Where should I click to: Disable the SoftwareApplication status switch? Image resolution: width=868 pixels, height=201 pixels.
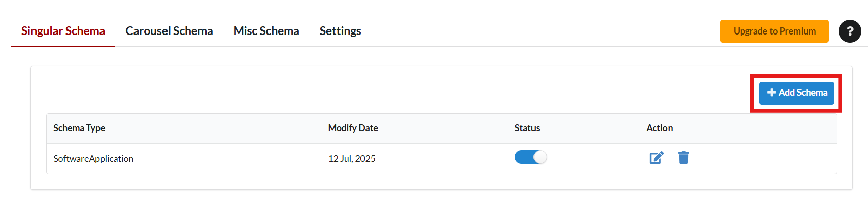click(x=530, y=157)
